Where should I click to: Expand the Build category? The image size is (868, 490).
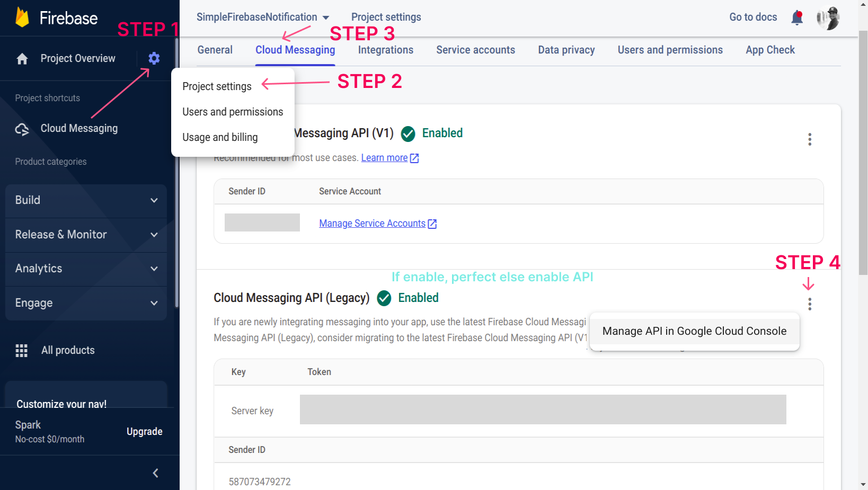[x=86, y=200]
